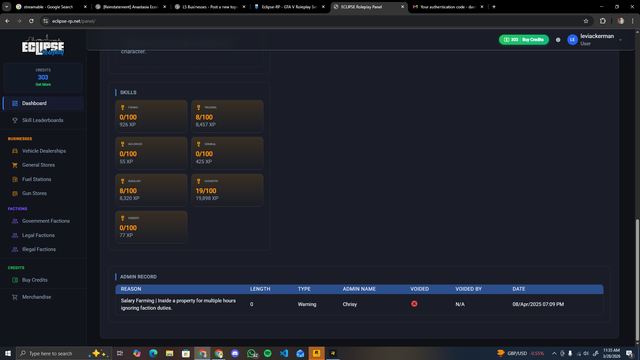This screenshot has height=360, width=640.
Task: Click the General Stores cart icon
Action: point(15,165)
